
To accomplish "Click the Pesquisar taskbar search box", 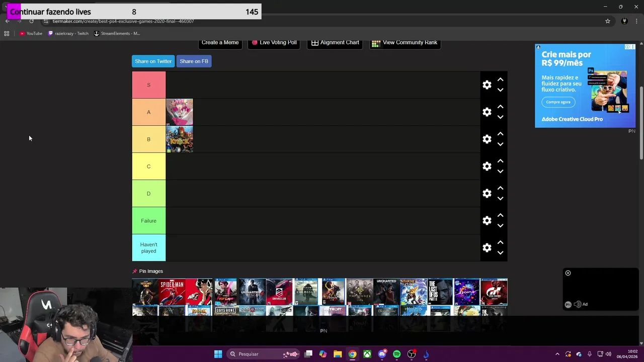I will (x=263, y=354).
